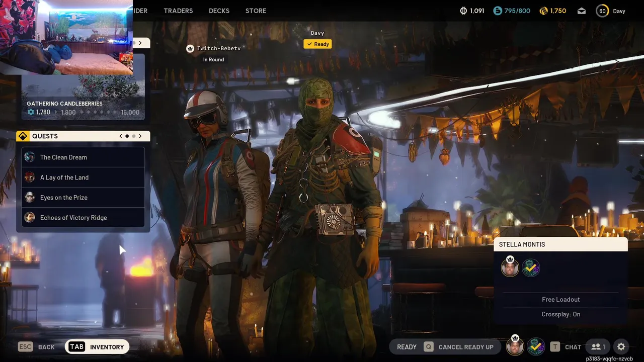Go Back with the Back label
644x362 pixels.
(46, 347)
